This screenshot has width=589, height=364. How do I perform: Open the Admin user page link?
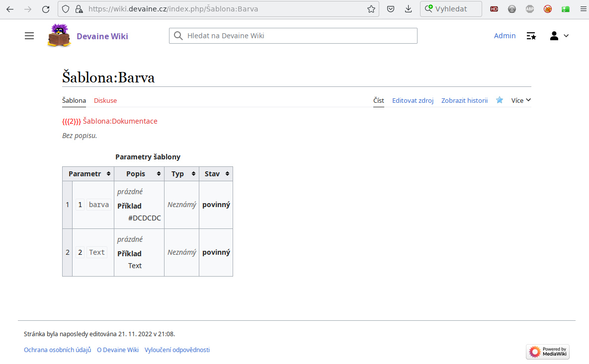click(x=505, y=36)
